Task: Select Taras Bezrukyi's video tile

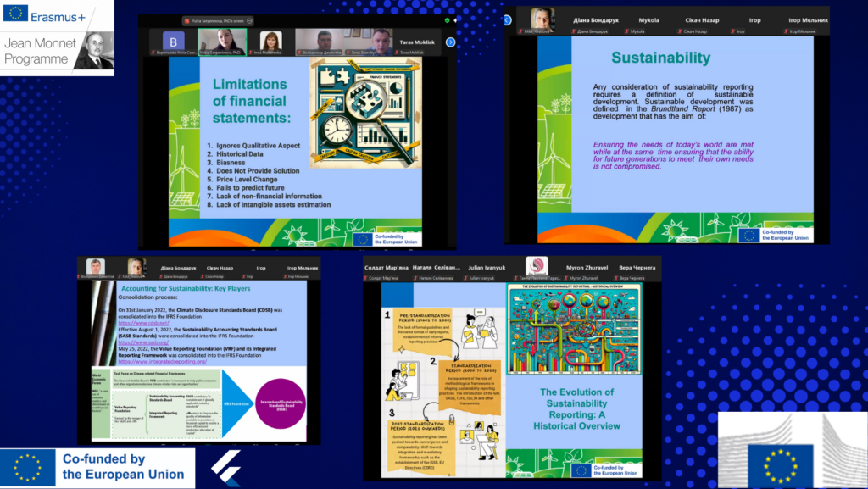Action: coord(369,42)
